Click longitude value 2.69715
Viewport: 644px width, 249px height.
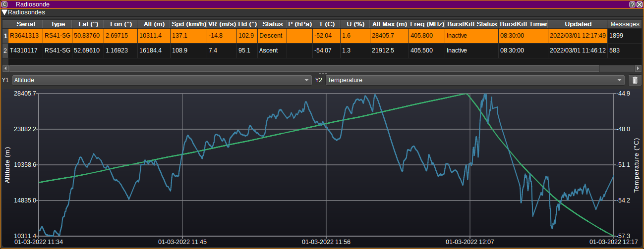(x=120, y=36)
